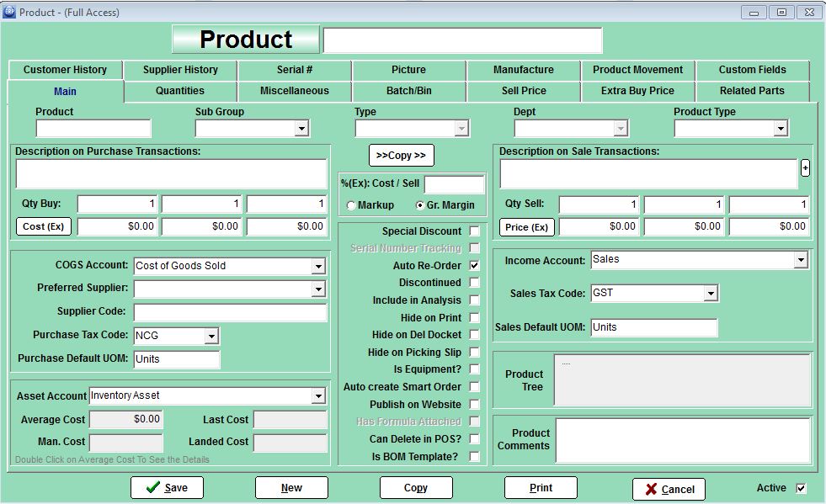Click the application icon in title bar
The image size is (826, 504).
[x=9, y=12]
